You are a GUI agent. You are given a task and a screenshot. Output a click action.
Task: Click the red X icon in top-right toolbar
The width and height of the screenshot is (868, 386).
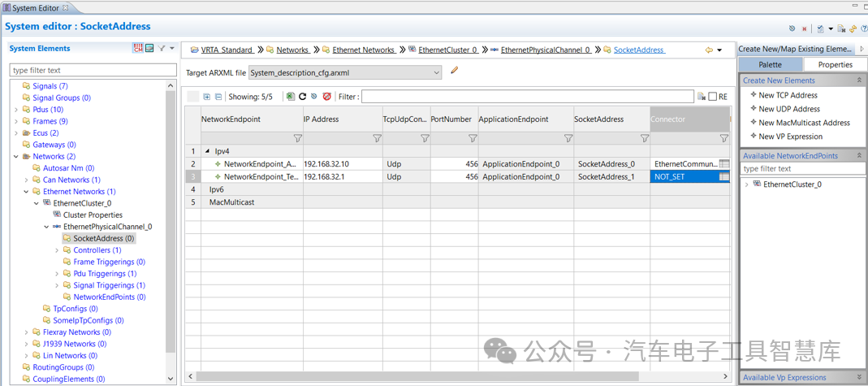tap(805, 28)
